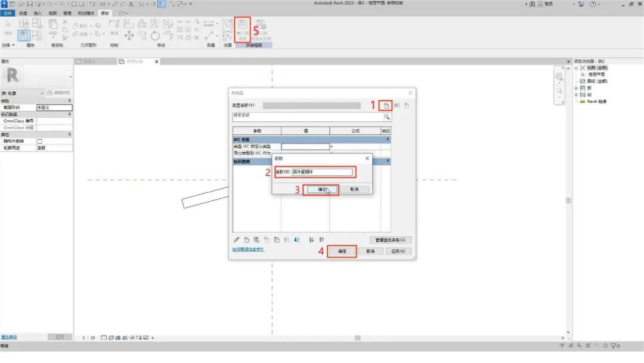Click 确定 at bottom of family types dialog

tap(342, 251)
